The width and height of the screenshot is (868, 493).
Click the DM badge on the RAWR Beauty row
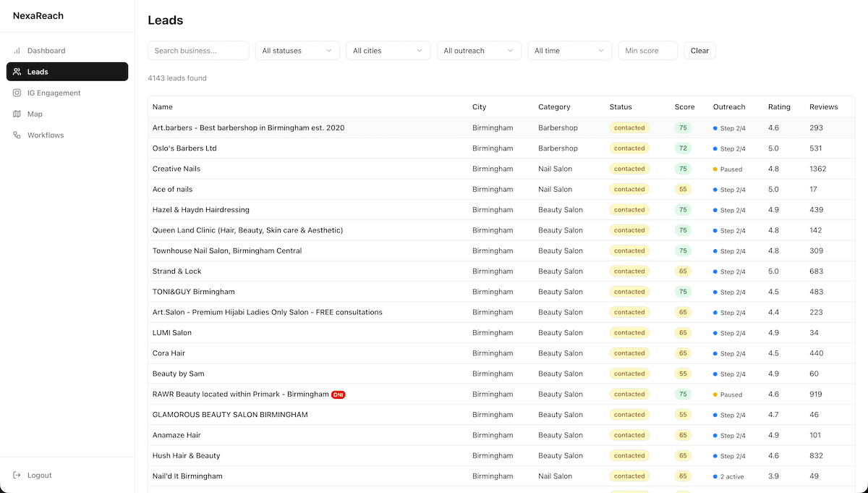click(x=338, y=395)
